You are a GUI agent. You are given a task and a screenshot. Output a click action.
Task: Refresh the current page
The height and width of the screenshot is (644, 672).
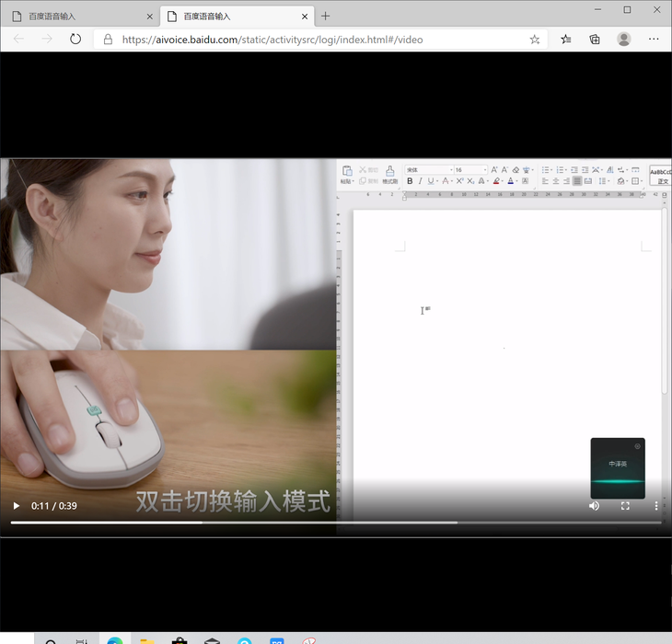point(75,40)
